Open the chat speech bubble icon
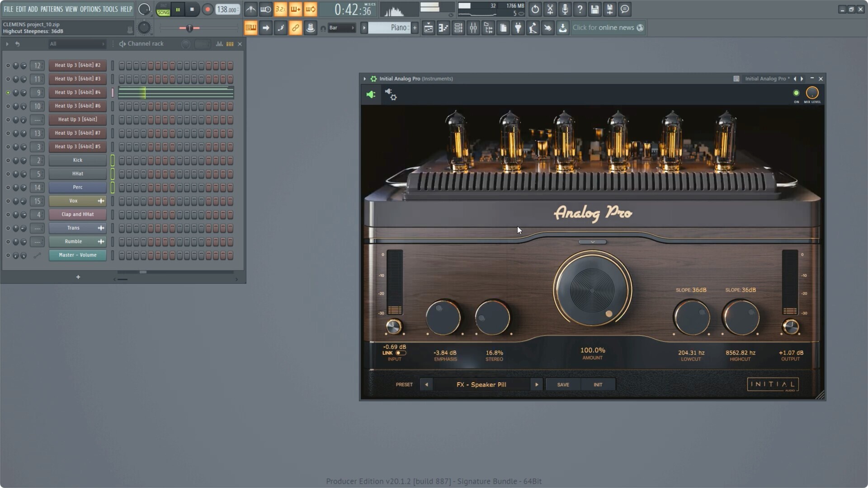This screenshot has width=868, height=488. pos(625,9)
